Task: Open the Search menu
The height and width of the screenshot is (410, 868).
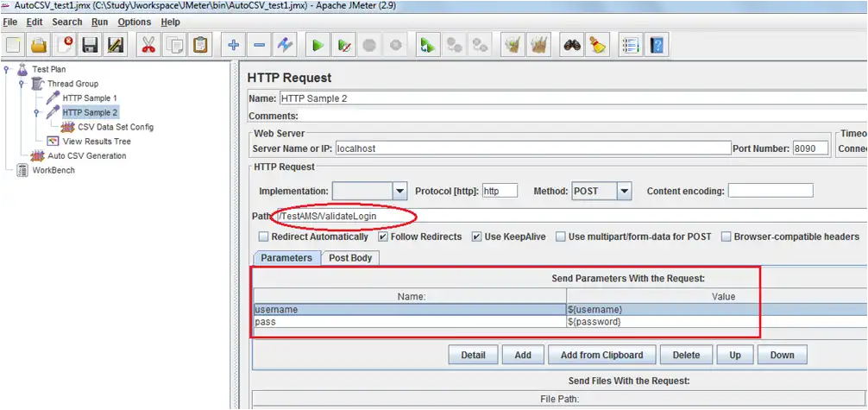Action: 67,22
